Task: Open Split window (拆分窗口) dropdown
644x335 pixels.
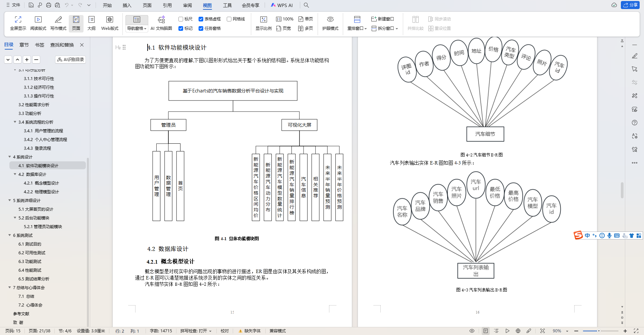Action: click(x=385, y=28)
